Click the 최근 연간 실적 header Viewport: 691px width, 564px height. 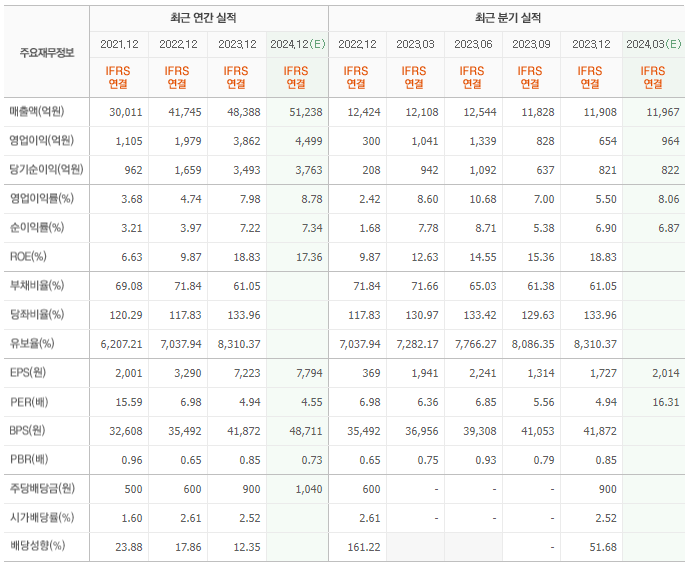point(203,18)
